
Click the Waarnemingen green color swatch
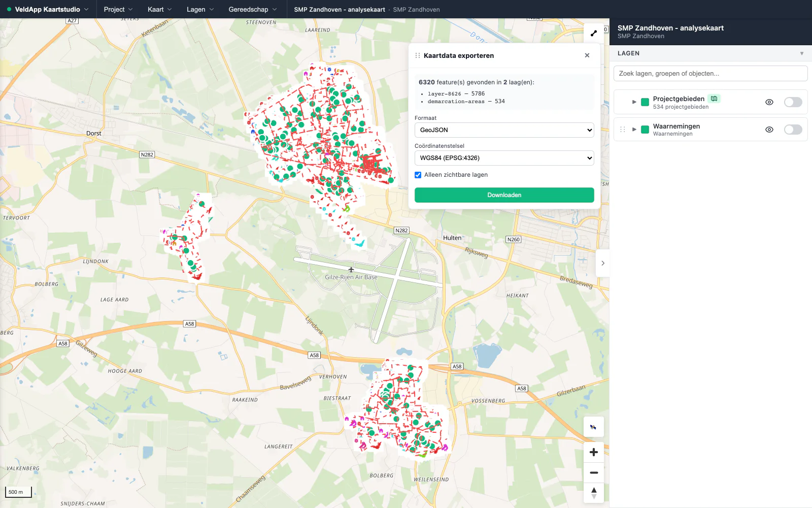tap(645, 130)
